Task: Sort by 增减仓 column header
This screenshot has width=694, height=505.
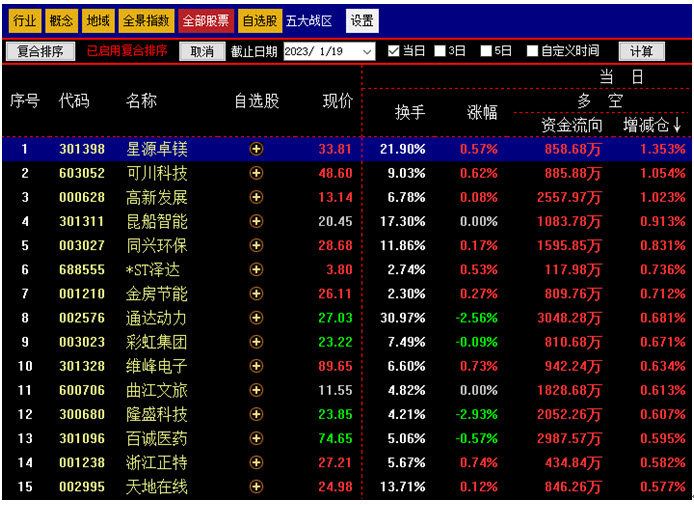Action: pyautogui.click(x=652, y=125)
